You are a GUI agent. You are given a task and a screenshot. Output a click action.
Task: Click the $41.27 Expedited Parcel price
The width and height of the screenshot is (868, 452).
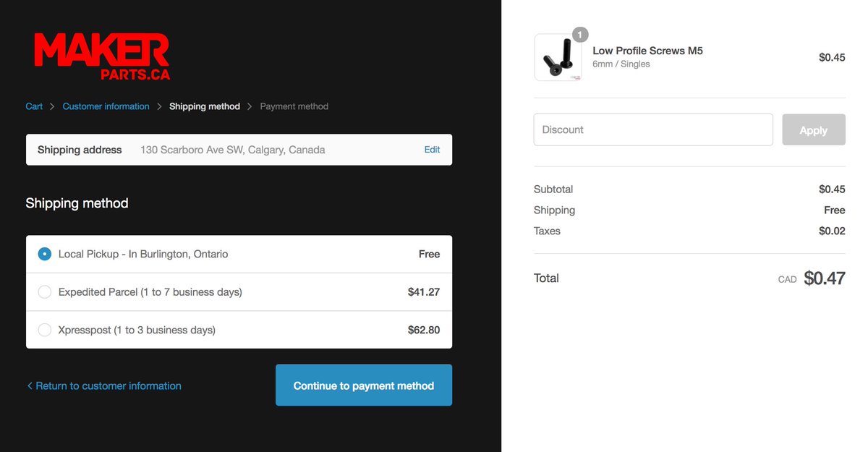pyautogui.click(x=424, y=292)
